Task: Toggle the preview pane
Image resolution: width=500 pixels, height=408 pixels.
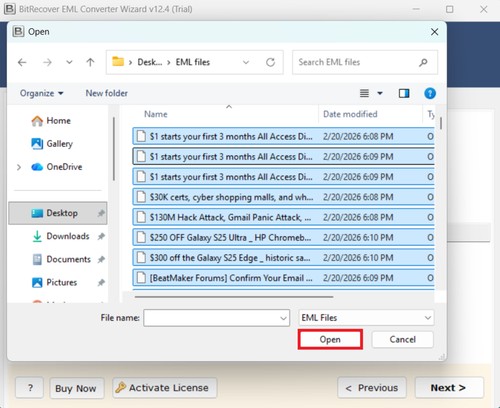Action: coord(404,93)
